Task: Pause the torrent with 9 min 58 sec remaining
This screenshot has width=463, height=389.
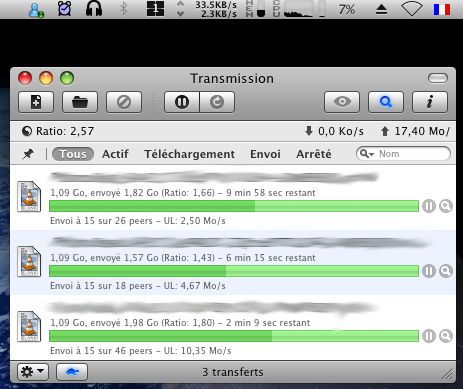Action: (429, 206)
